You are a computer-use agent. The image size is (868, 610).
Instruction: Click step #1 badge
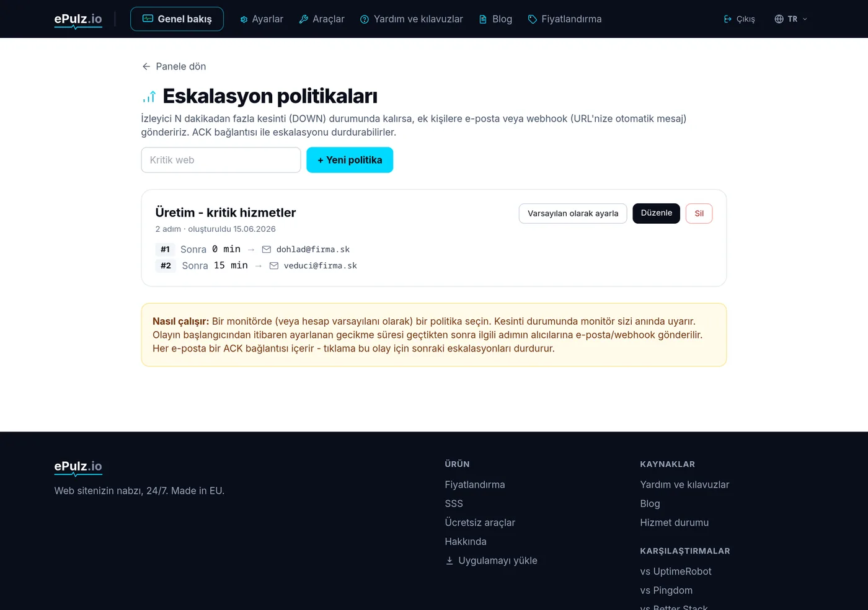pos(165,249)
